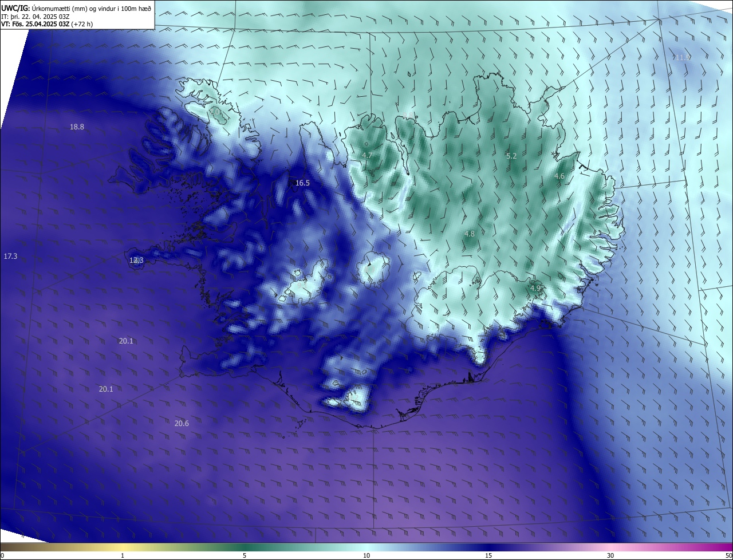Image resolution: width=733 pixels, height=560 pixels.
Task: Click the 16.5 value label on the map
Action: pos(302,183)
